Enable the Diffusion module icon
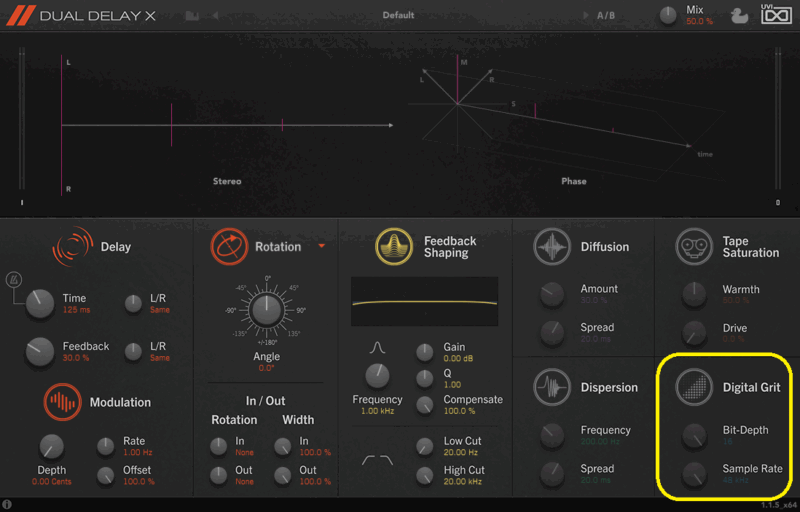This screenshot has height=512, width=800. pos(552,247)
